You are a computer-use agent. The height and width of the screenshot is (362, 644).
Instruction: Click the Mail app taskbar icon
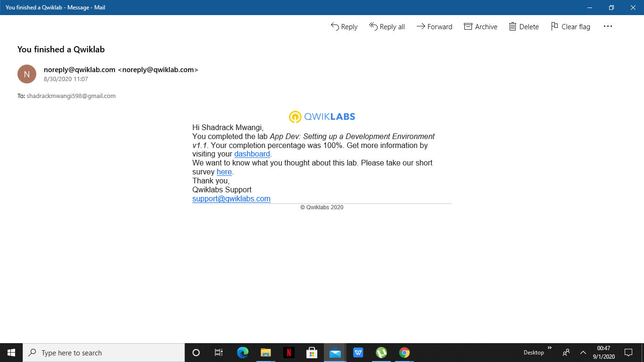click(335, 353)
